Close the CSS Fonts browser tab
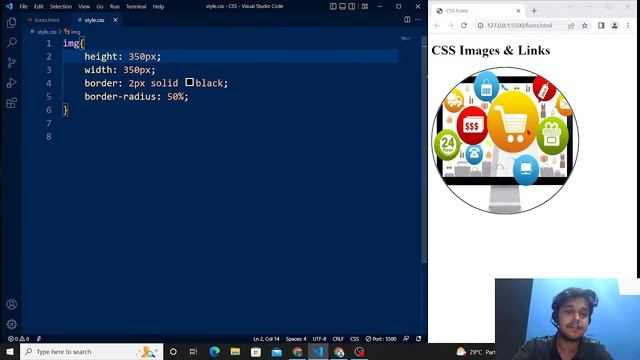This screenshot has width=640, height=360. 518,11
